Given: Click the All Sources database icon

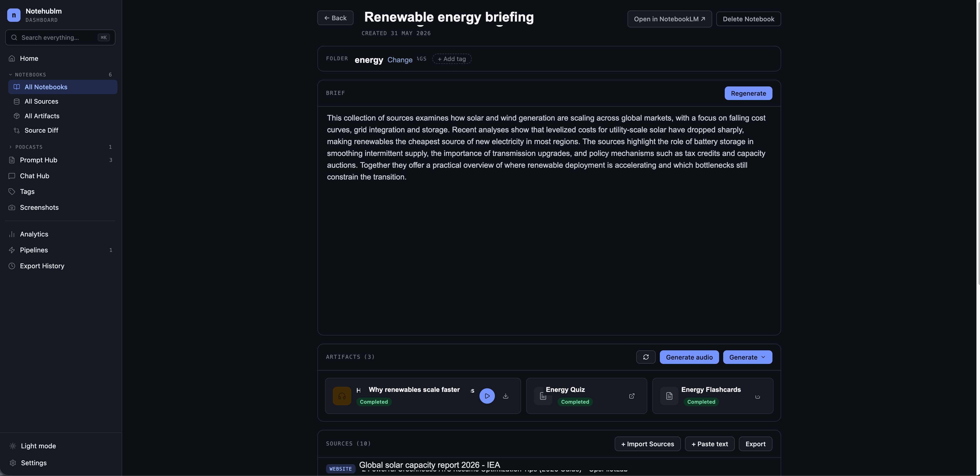Looking at the screenshot, I should (17, 101).
